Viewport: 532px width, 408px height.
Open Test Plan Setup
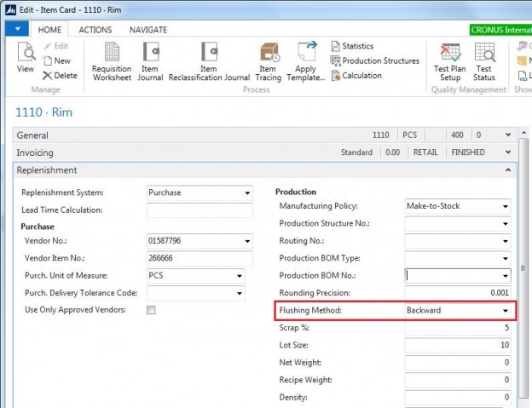click(450, 62)
